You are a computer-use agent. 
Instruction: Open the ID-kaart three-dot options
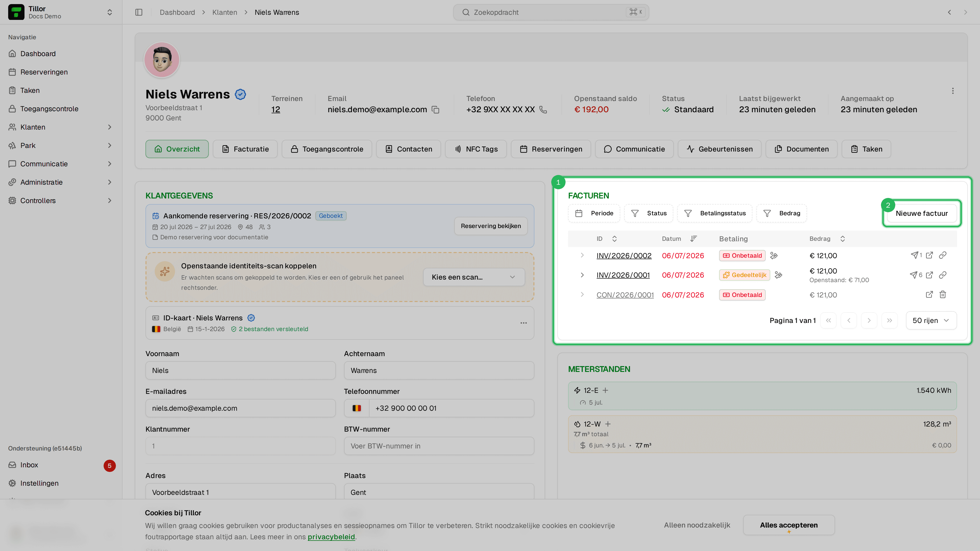click(x=523, y=323)
